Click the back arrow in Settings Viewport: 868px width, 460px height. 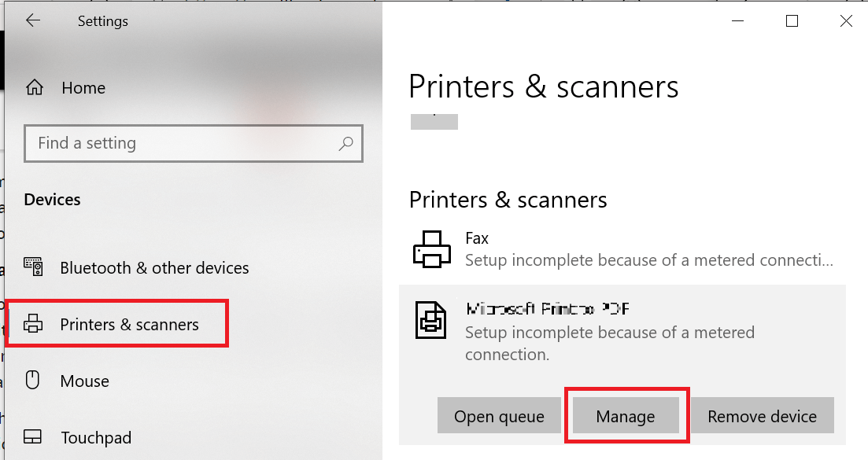pos(33,21)
